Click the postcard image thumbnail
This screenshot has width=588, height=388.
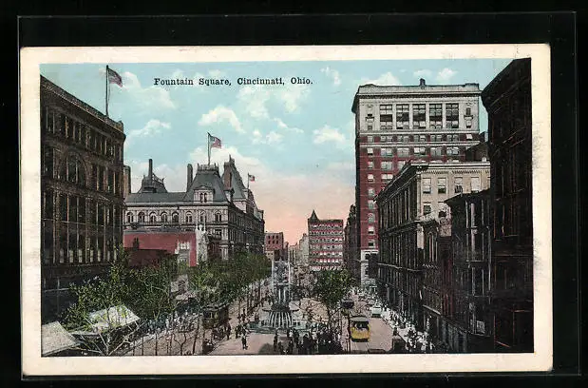click(x=285, y=207)
